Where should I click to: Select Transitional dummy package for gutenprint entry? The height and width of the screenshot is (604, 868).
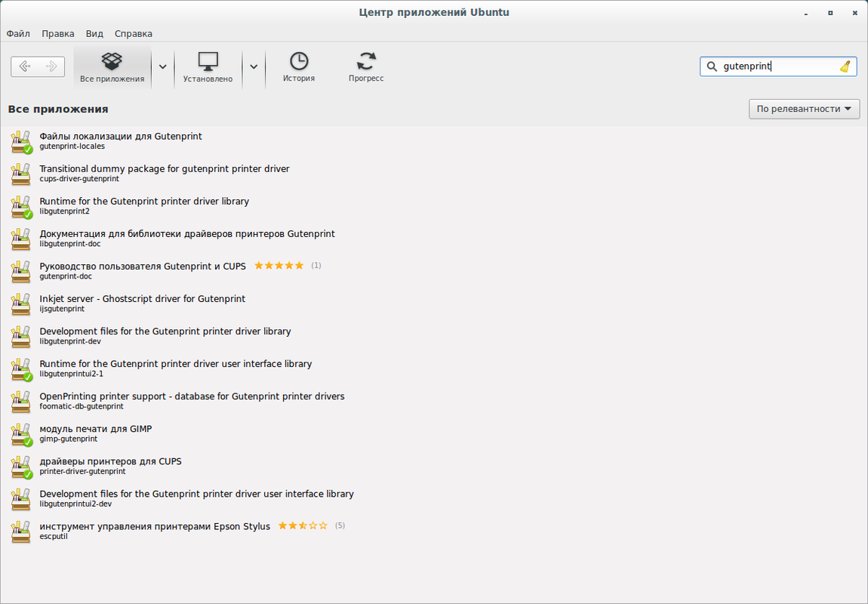[434, 174]
